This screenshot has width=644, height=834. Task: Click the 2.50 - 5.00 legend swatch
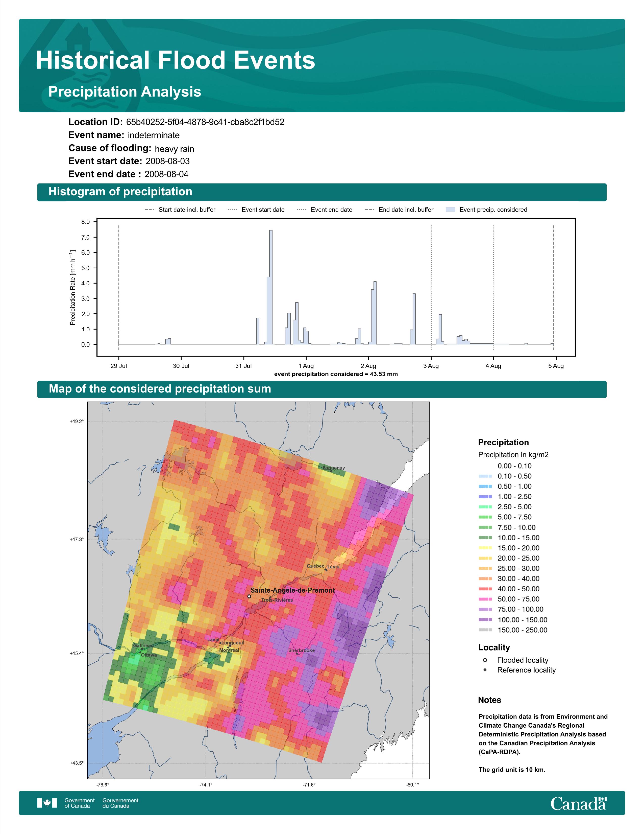(485, 507)
